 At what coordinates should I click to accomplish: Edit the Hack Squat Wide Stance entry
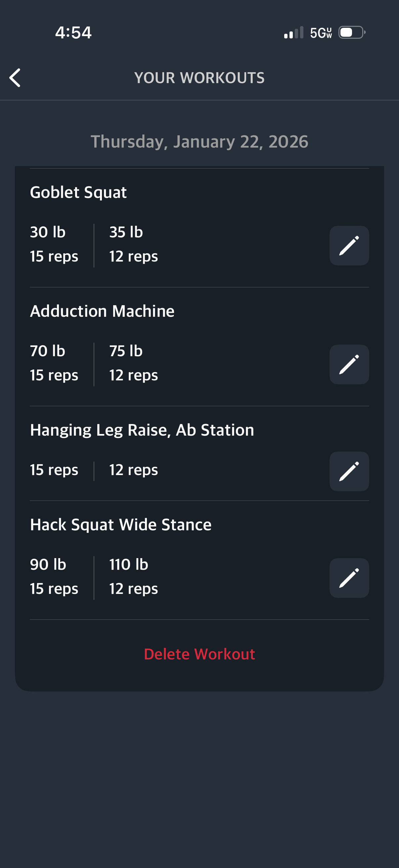[x=349, y=578]
